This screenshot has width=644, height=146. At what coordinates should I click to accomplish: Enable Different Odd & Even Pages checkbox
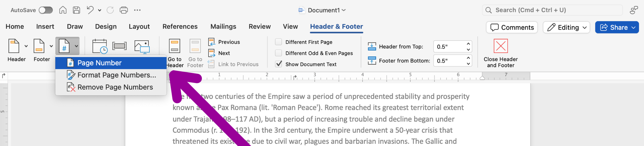click(279, 53)
